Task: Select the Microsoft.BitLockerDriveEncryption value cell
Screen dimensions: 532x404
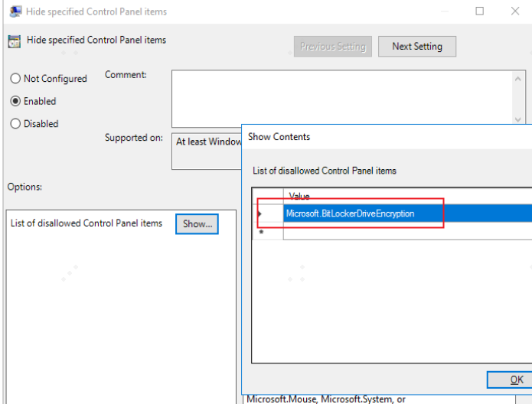Action: pos(407,213)
